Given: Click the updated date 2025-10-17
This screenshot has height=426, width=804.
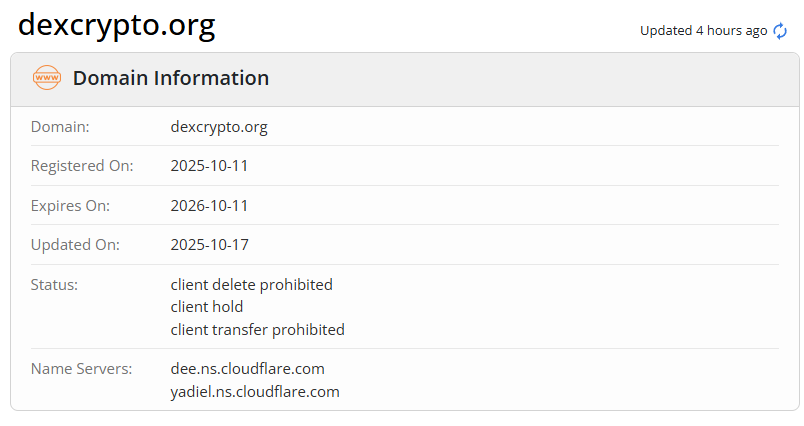Looking at the screenshot, I should tap(209, 245).
